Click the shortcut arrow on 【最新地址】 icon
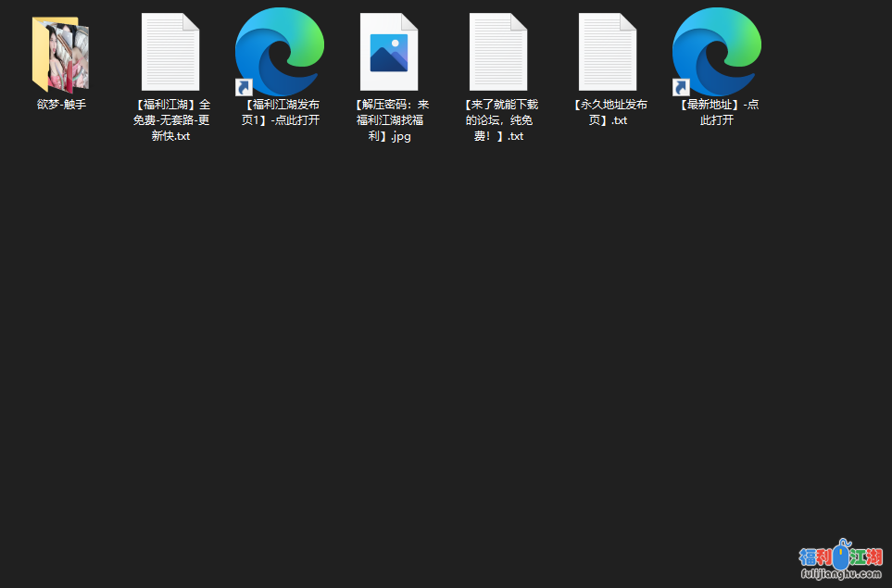The width and height of the screenshot is (892, 588). tap(681, 87)
